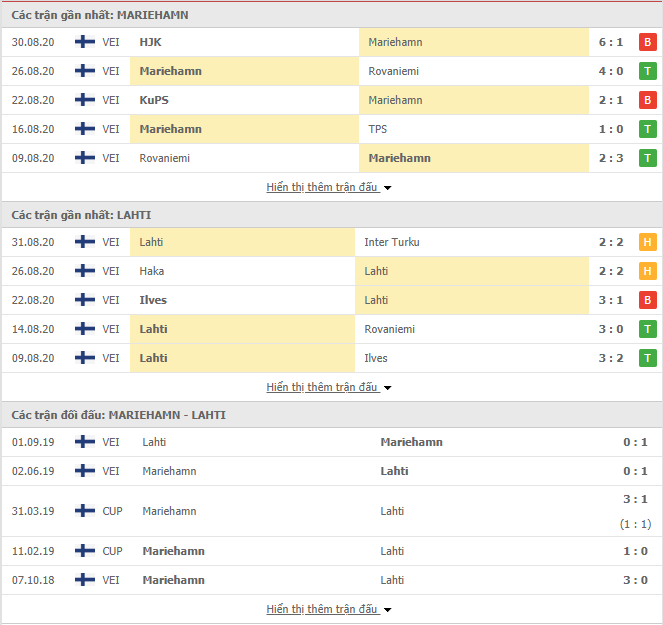Viewport: 663px width, 625px height.
Task: Show more Mariehamn recent matches
Action: point(329,187)
